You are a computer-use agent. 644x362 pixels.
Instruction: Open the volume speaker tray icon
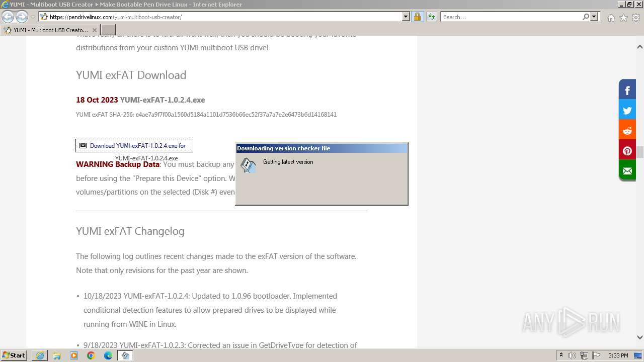pos(572,355)
